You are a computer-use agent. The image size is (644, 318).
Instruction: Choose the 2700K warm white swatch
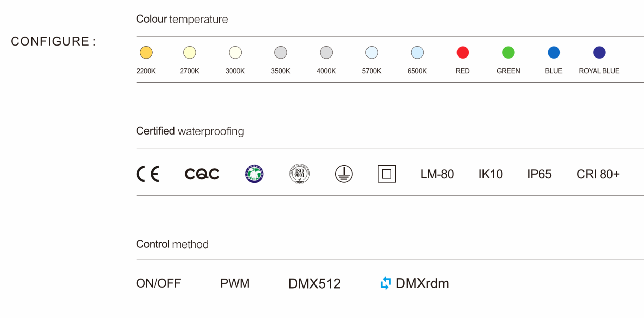click(x=190, y=53)
